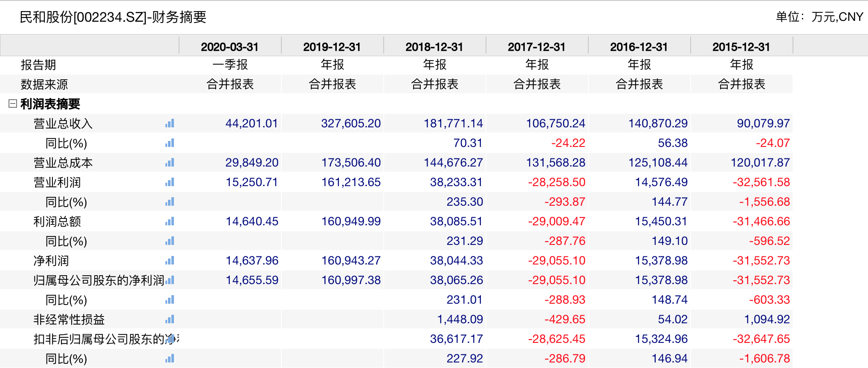The width and height of the screenshot is (868, 368).
Task: Select the 2020-03-31 column header
Action: 230,47
